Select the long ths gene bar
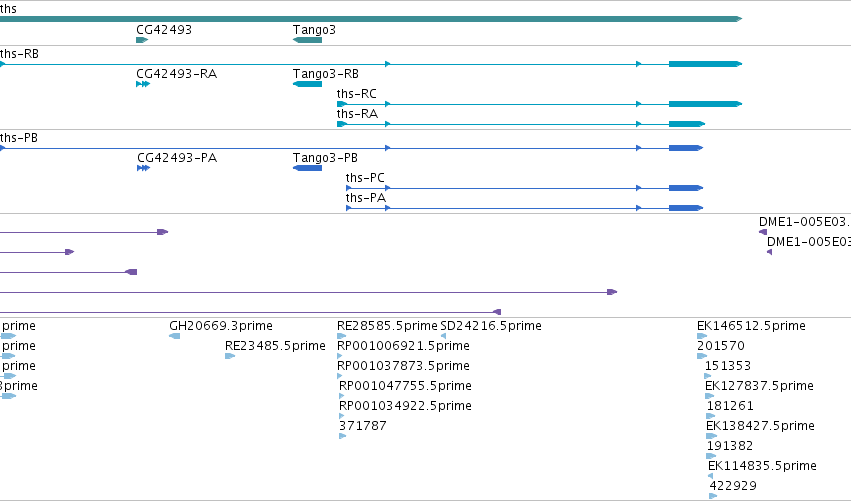Image resolution: width=851 pixels, height=501 pixels. pyautogui.click(x=371, y=19)
